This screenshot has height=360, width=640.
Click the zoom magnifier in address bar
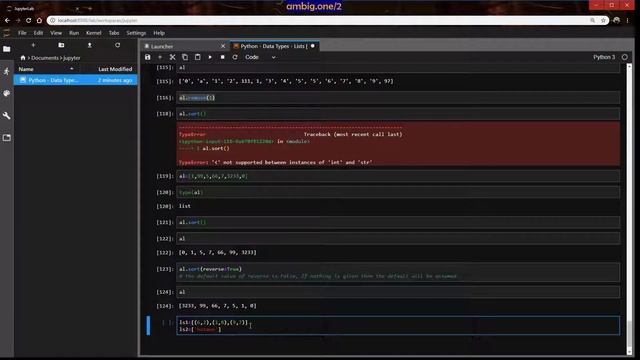[593, 20]
